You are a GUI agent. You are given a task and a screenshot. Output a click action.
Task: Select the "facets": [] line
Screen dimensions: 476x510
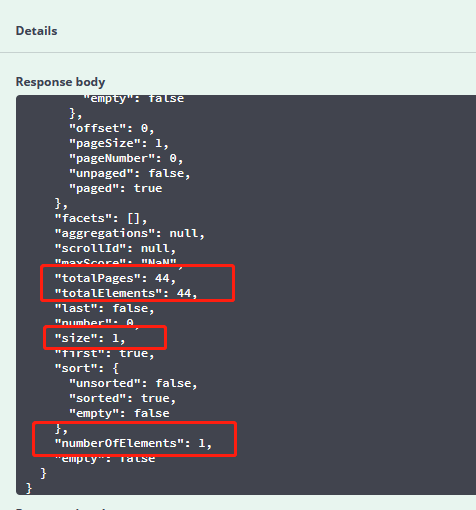[101, 218]
